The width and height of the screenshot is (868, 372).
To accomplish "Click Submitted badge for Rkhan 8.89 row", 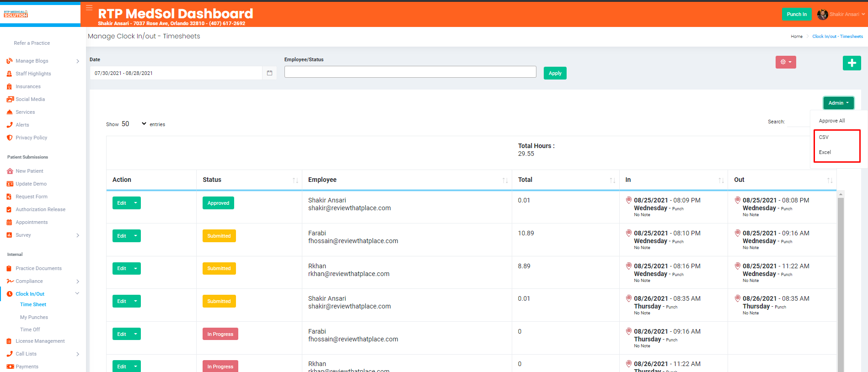I will coord(219,269).
